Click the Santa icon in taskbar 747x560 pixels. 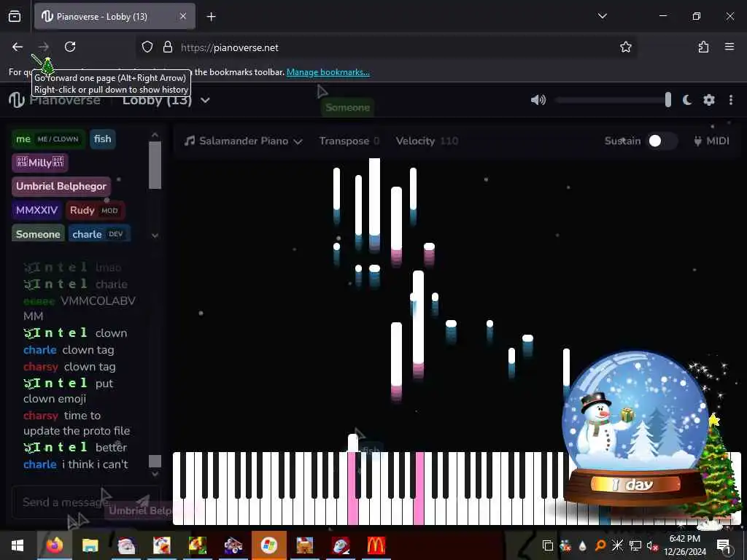[x=126, y=545]
